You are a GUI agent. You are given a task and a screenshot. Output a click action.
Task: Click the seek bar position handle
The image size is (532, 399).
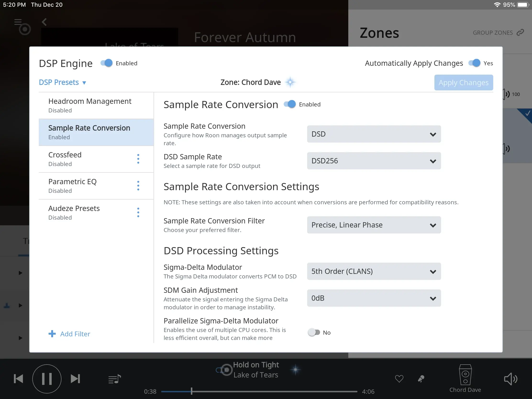click(x=191, y=391)
